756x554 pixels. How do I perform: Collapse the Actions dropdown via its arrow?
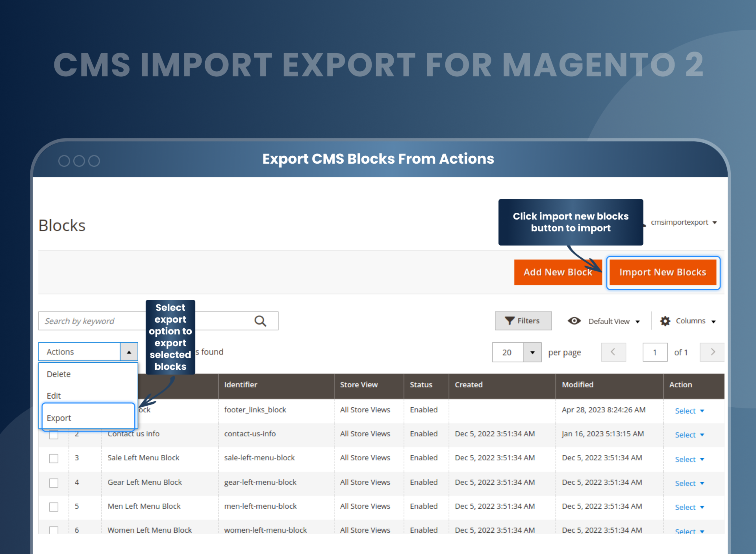(129, 351)
